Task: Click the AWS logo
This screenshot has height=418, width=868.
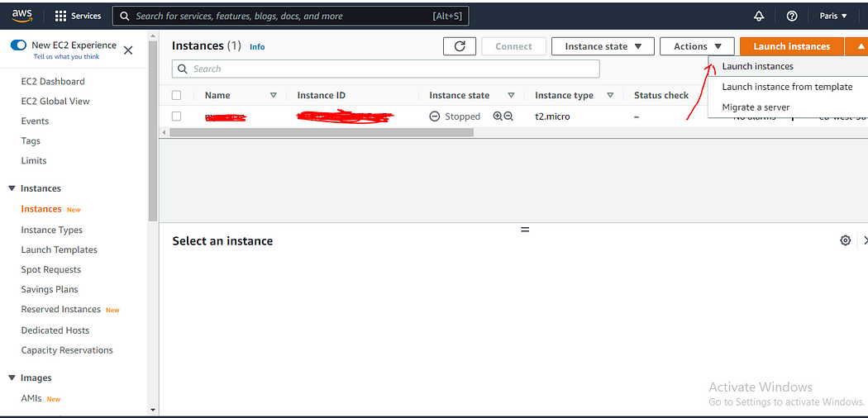Action: pos(22,16)
